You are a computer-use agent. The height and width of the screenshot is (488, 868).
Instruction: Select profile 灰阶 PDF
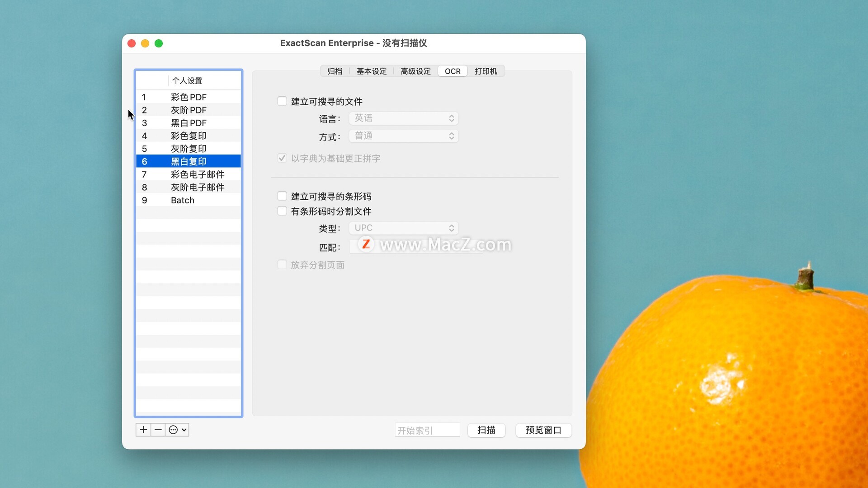click(189, 110)
